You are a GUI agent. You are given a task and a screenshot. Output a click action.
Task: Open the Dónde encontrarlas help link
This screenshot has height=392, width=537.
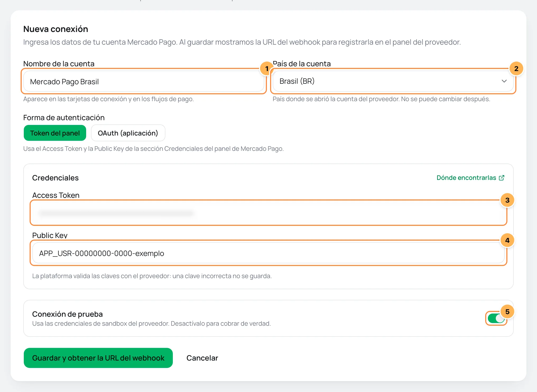(470, 178)
